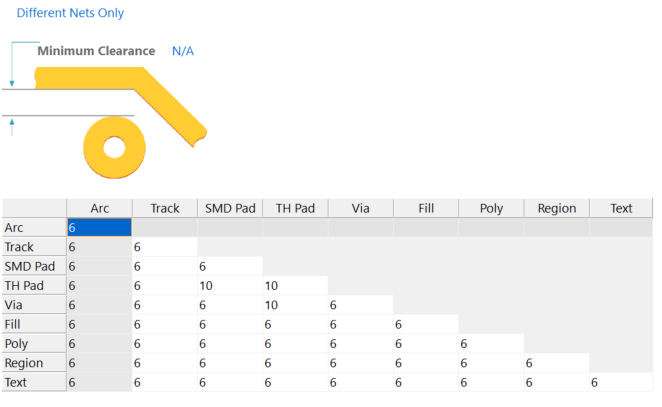This screenshot has height=407, width=662.
Task: Click Poly row Fill column cell
Action: pos(426,344)
